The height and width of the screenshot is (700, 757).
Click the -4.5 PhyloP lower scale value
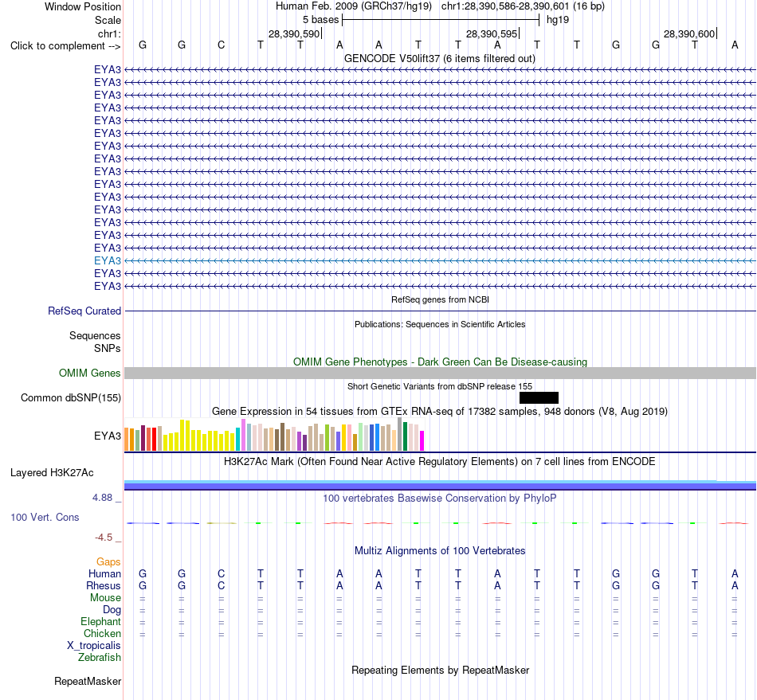104,537
